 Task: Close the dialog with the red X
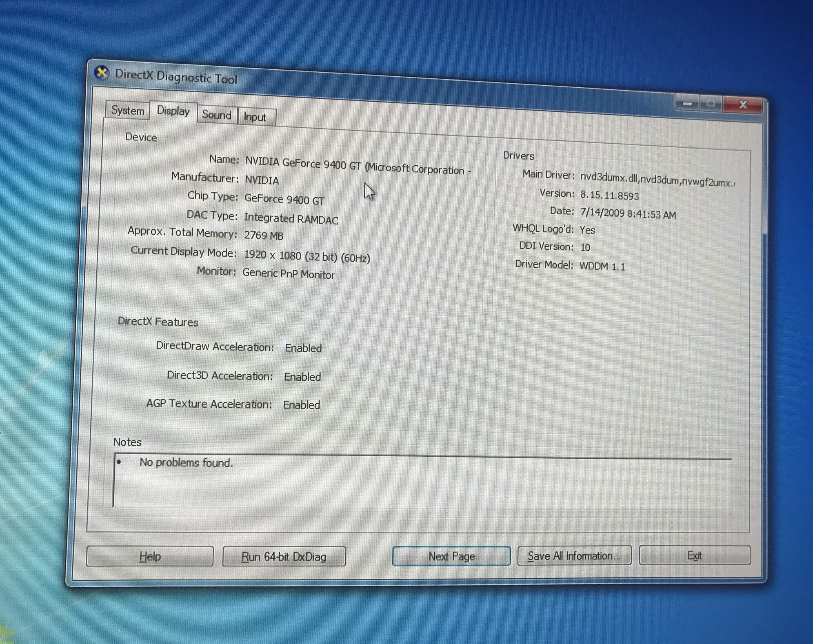pos(742,105)
